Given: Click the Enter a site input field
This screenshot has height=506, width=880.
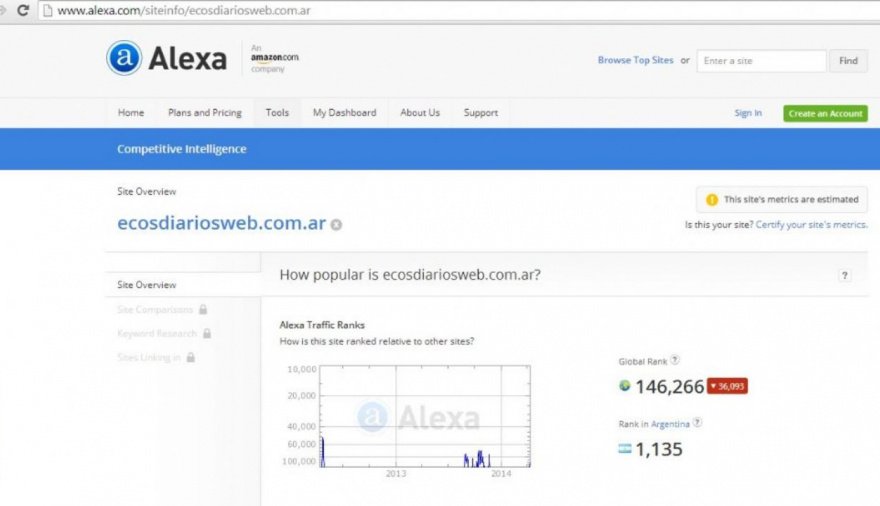Looking at the screenshot, I should pos(761,61).
